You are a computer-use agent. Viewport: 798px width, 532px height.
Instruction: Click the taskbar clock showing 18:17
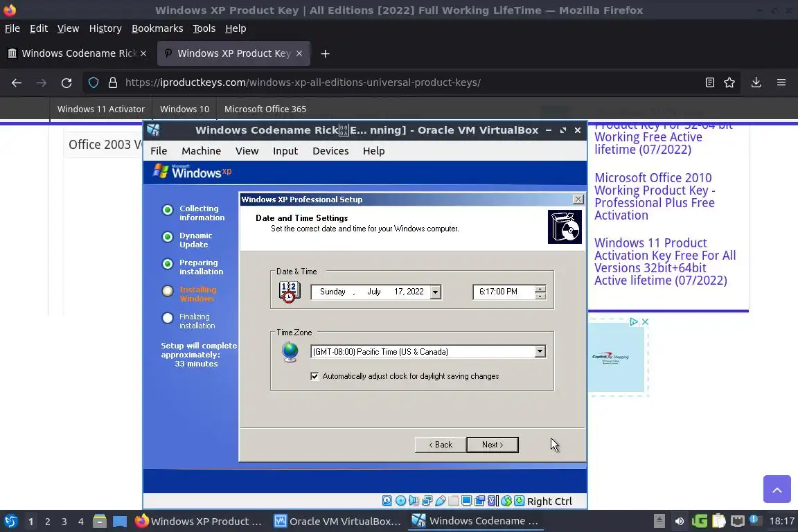tap(781, 521)
